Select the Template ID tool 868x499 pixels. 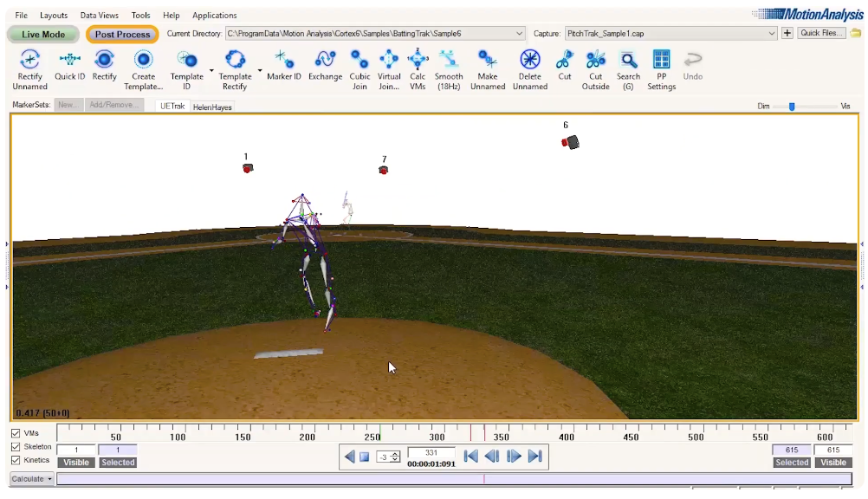click(x=187, y=65)
